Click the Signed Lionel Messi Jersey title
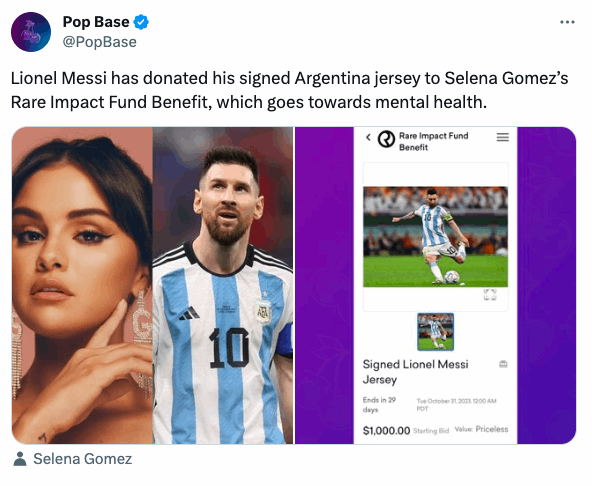Screen dimensions: 592x486 [x=415, y=372]
